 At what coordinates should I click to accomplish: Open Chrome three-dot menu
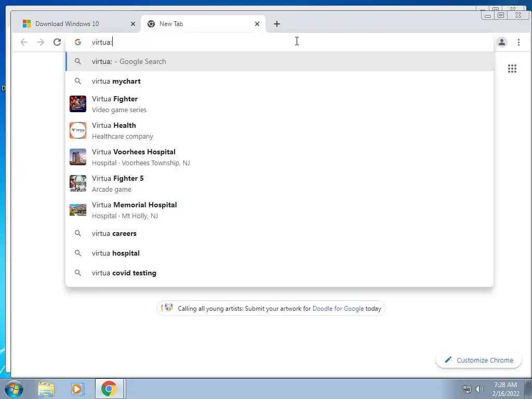[x=518, y=42]
